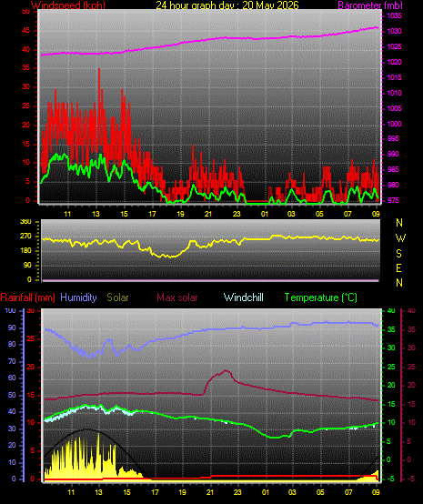Click the max solar curve peak near 22 hours
The width and height of the screenshot is (423, 504).
click(x=226, y=370)
